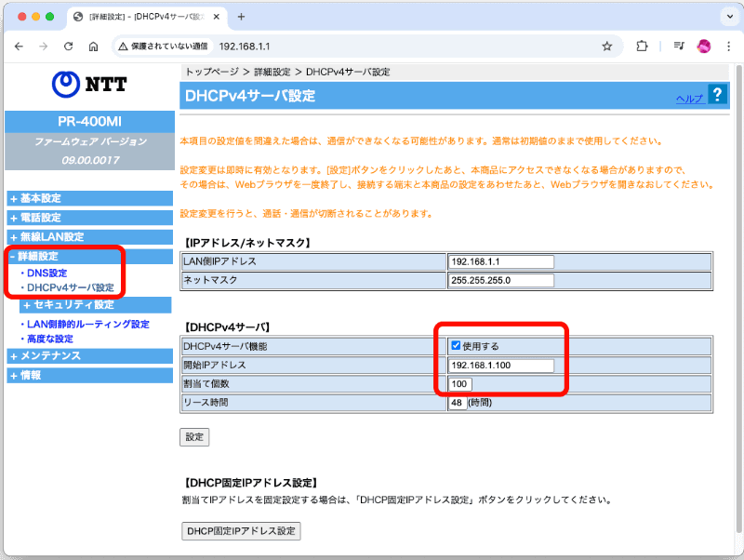Viewport: 744px width, 560px height.
Task: Click the browser profile avatar
Action: point(703,46)
